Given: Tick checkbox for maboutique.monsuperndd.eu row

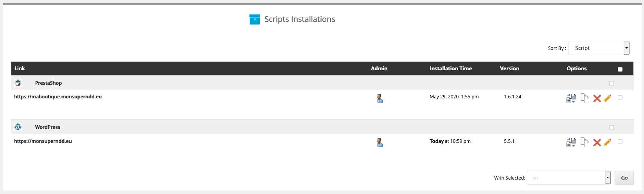Looking at the screenshot, I should [x=620, y=97].
